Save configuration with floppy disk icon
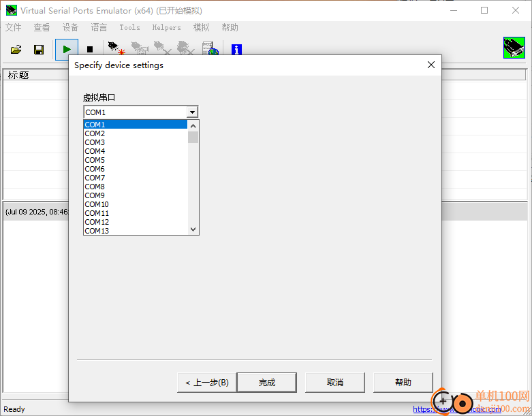The height and width of the screenshot is (416, 532). [39, 50]
